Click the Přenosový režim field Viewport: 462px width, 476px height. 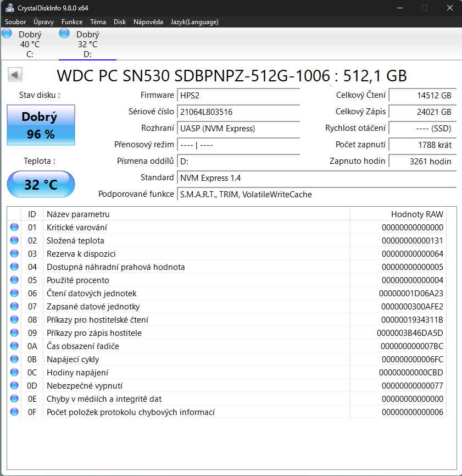click(x=238, y=145)
